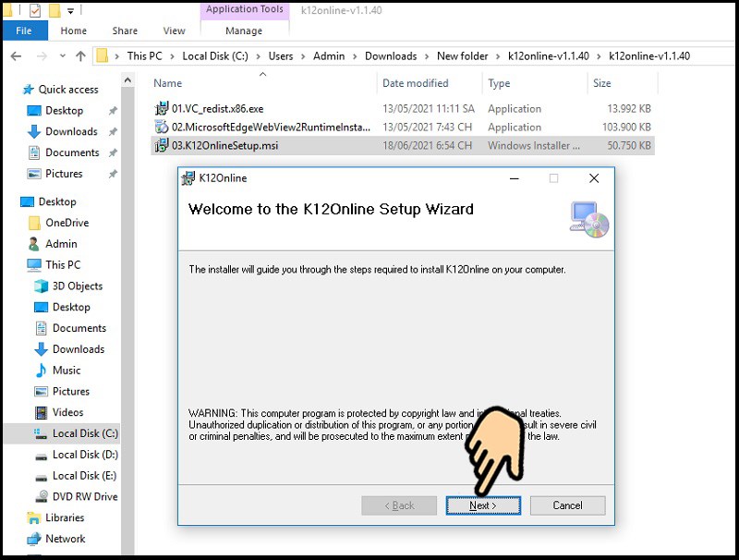Image resolution: width=739 pixels, height=560 pixels.
Task: Click the file name 01.VC_redist.x86.exe
Action: click(x=218, y=109)
